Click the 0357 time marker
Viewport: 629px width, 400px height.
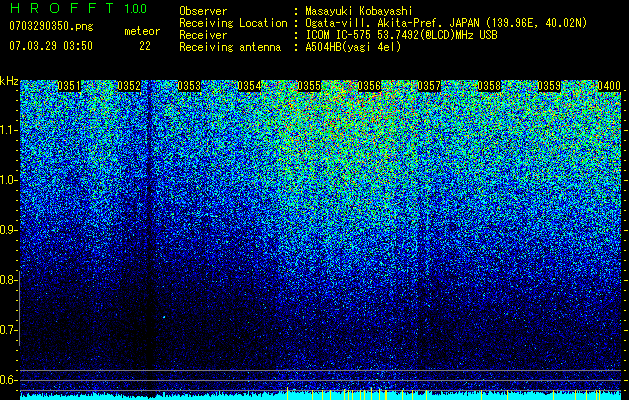pos(429,86)
